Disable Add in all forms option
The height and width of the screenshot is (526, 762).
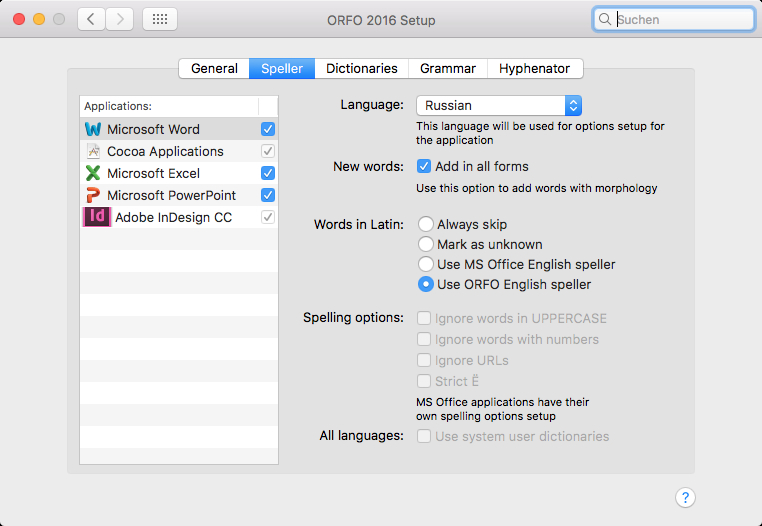[x=424, y=166]
